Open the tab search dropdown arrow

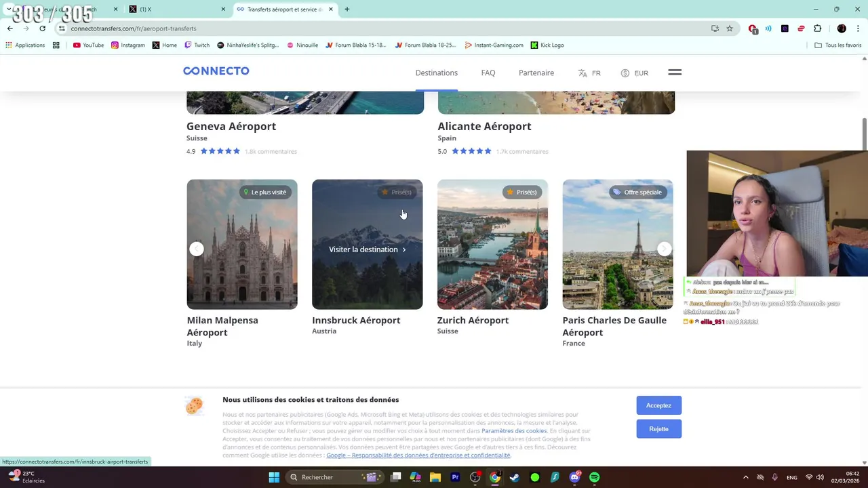coord(8,9)
